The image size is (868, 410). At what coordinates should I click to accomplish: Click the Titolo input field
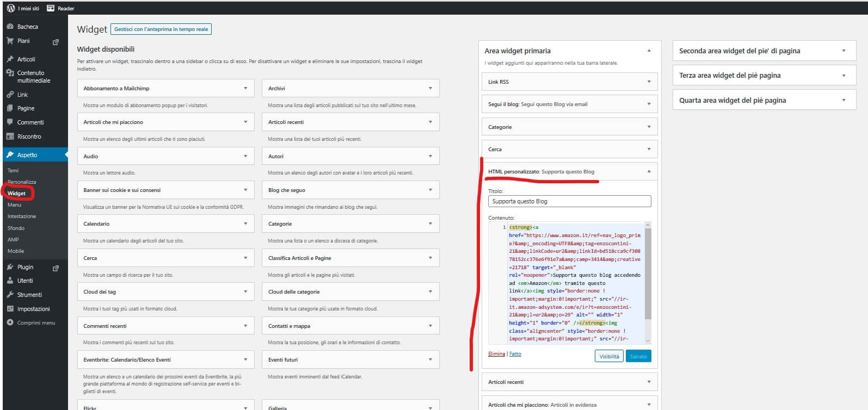(x=569, y=201)
